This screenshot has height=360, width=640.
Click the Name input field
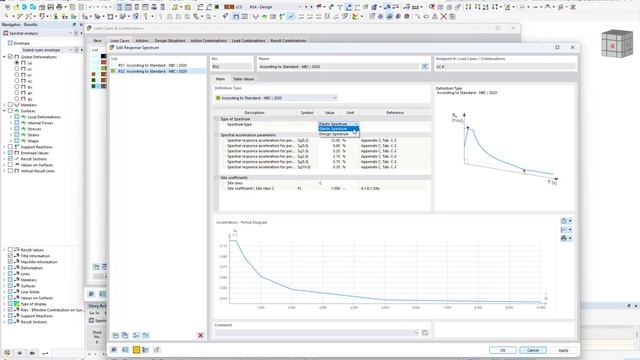338,66
